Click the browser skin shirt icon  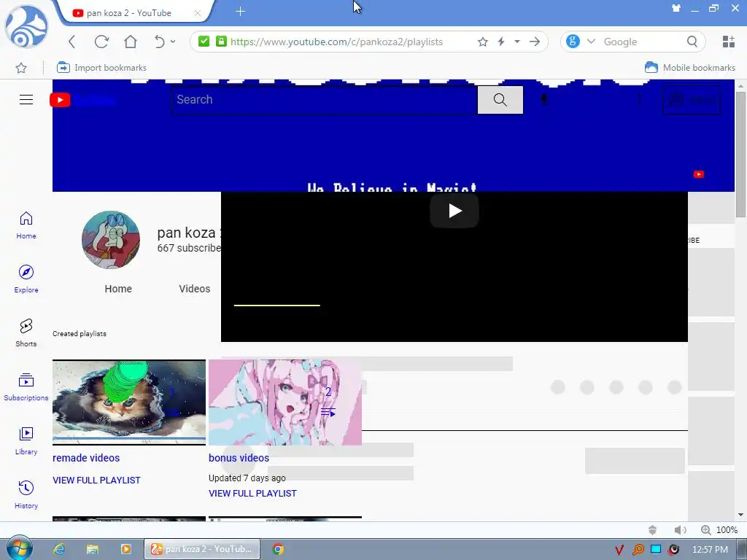pyautogui.click(x=676, y=8)
